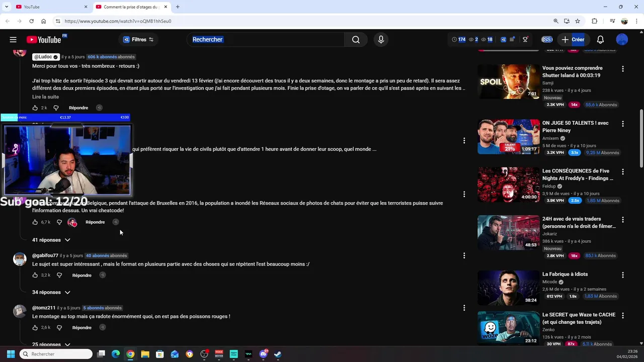This screenshot has height=362, width=644.
Task: Open the @gabifou77 channel link
Action: 45,255
